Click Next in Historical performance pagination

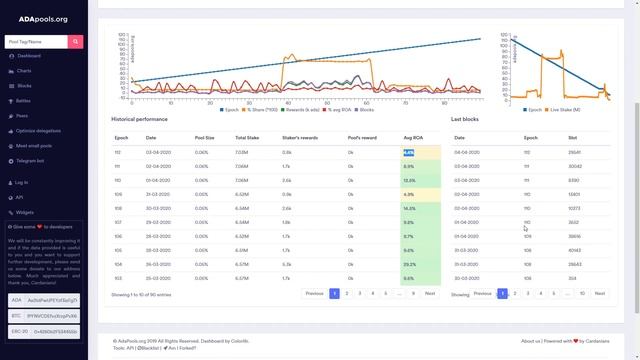[430, 293]
